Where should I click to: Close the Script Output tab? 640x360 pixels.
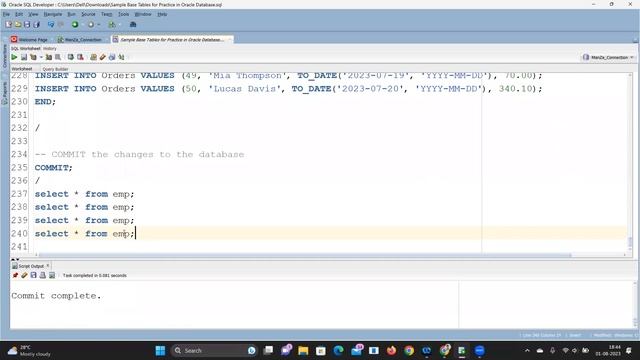pos(48,266)
